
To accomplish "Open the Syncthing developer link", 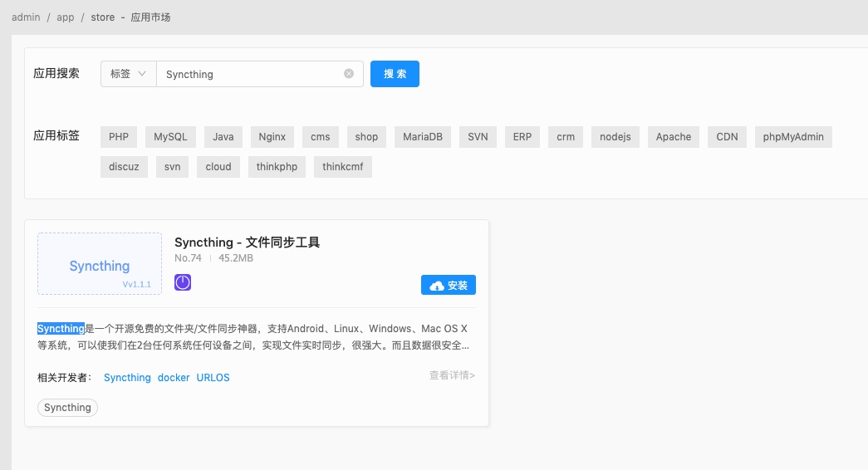I will pos(127,378).
